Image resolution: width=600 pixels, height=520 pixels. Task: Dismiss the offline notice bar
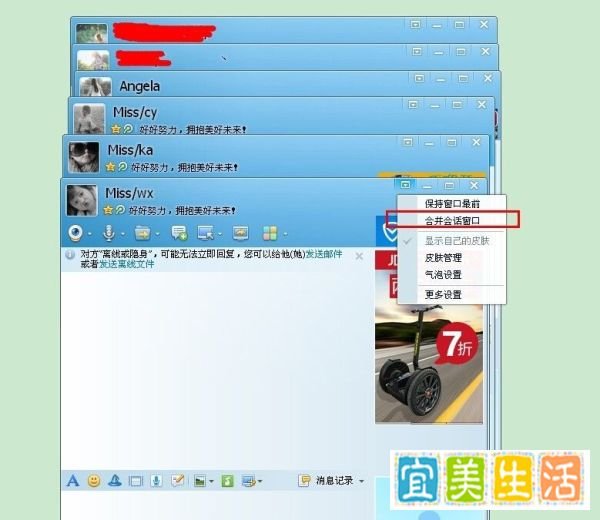click(359, 256)
